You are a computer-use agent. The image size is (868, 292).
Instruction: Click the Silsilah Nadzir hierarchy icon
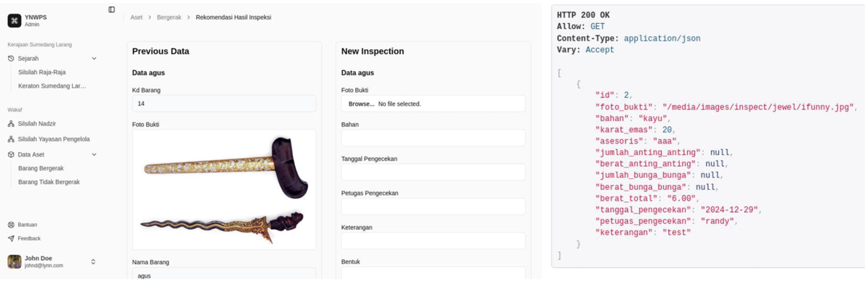tap(11, 124)
